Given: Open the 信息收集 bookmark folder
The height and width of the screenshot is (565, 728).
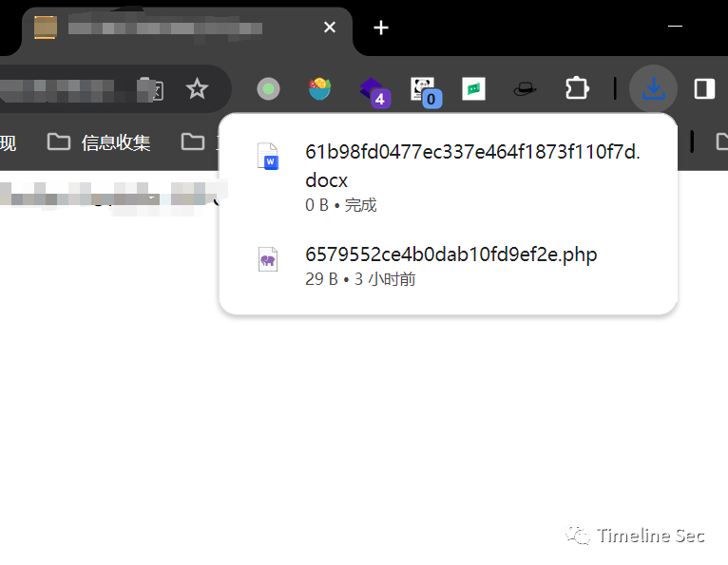Looking at the screenshot, I should (x=99, y=142).
